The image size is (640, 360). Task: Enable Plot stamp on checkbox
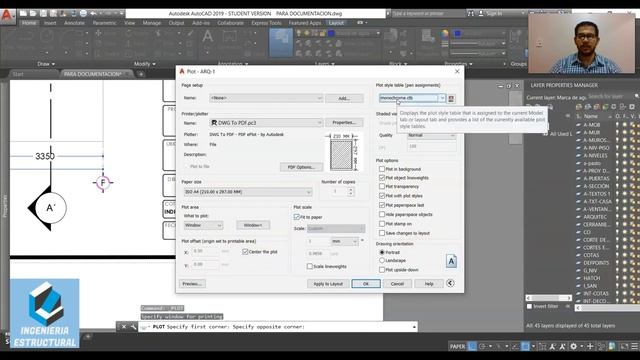(x=382, y=224)
